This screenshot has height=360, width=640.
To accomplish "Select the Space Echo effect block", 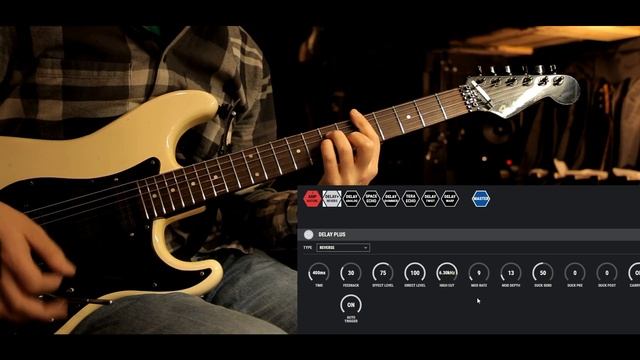I will [371, 199].
